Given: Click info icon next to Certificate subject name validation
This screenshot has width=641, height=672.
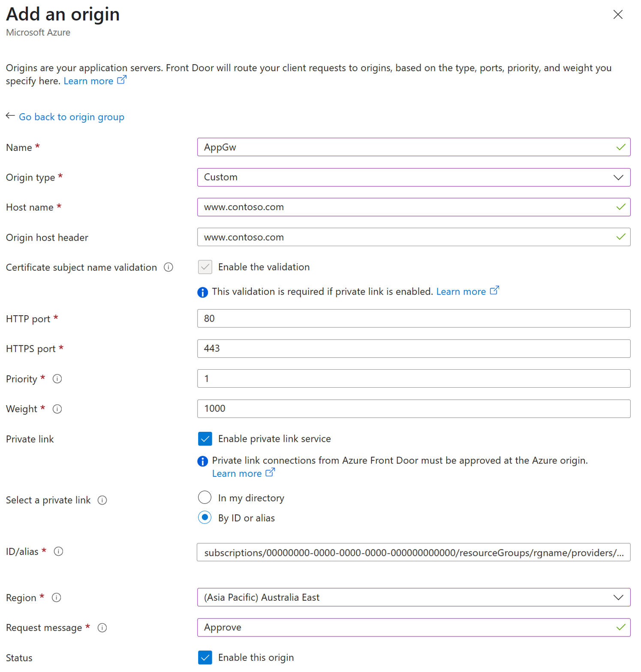Looking at the screenshot, I should [169, 268].
